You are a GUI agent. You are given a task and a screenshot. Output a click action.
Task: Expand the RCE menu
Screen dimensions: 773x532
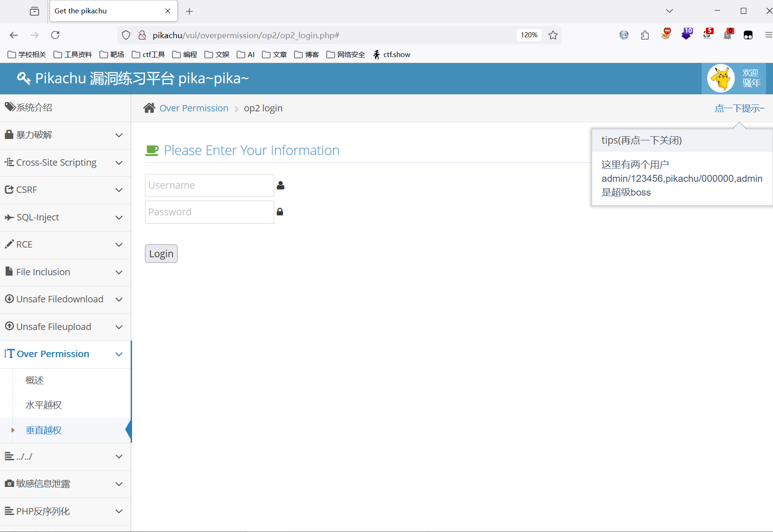pyautogui.click(x=65, y=245)
